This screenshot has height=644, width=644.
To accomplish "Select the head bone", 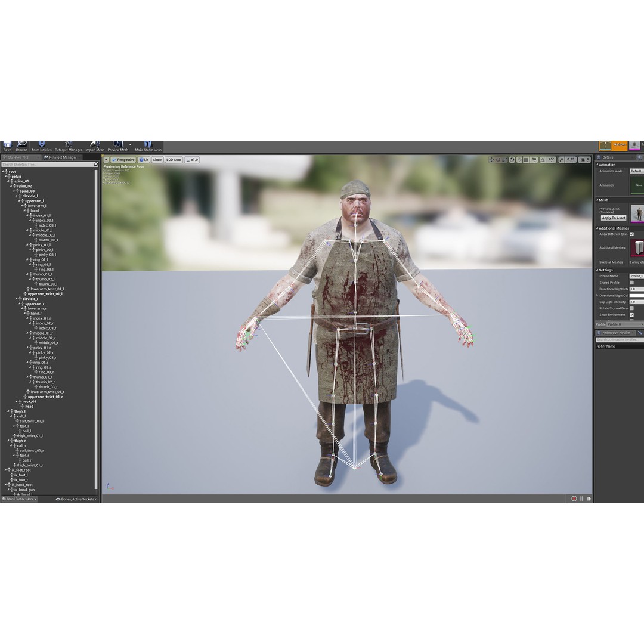I will click(x=29, y=407).
